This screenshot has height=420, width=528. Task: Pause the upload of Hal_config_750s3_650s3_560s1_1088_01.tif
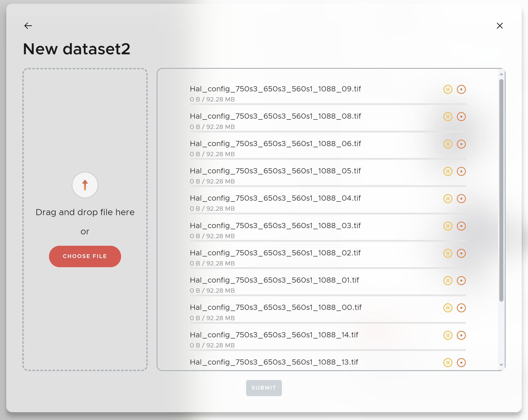[448, 281]
